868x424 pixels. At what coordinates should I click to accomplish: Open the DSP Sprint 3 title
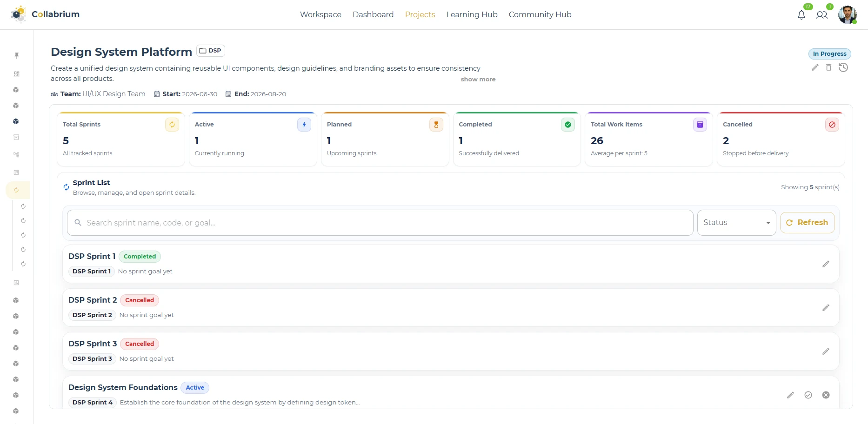pyautogui.click(x=93, y=344)
